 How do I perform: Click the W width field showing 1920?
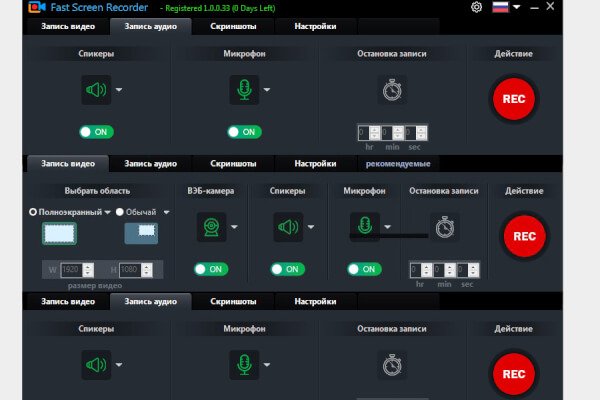pos(72,270)
